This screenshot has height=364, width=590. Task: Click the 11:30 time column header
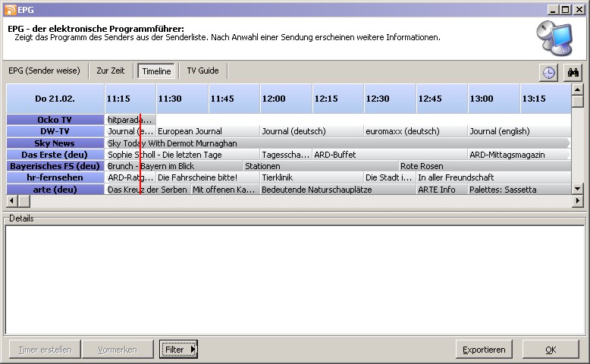[x=182, y=99]
